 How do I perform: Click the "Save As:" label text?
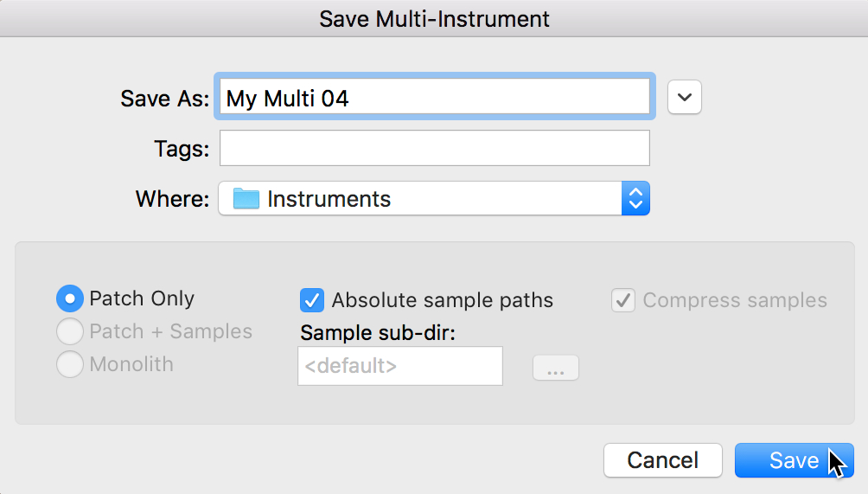(x=165, y=99)
